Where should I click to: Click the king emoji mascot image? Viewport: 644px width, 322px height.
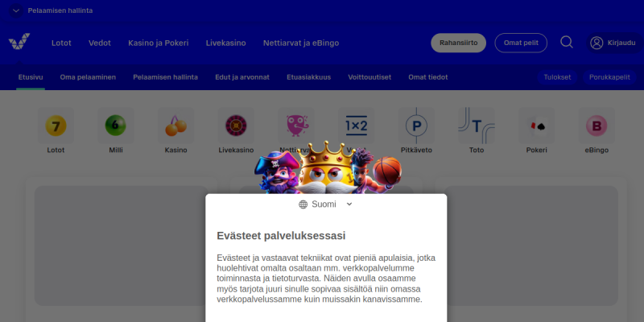pos(326,167)
